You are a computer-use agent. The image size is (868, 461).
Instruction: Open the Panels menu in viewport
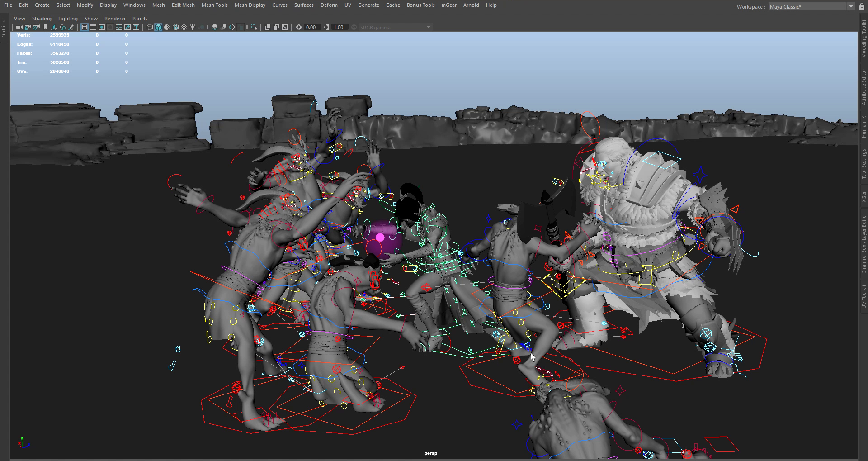click(x=140, y=19)
